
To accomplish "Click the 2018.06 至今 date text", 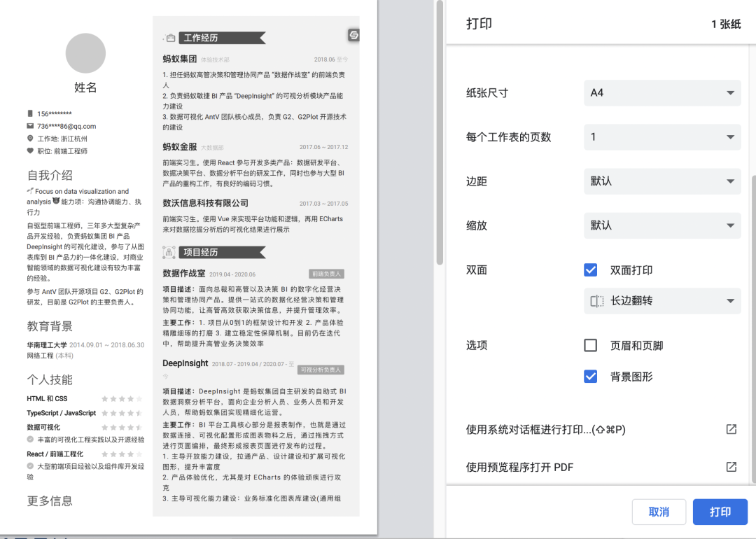I will tap(330, 59).
